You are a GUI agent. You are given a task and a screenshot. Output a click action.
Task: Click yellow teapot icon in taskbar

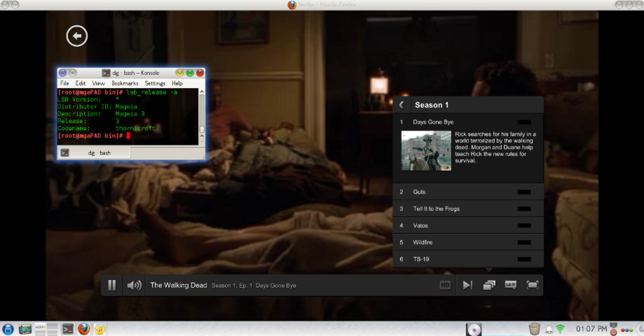[x=100, y=329]
